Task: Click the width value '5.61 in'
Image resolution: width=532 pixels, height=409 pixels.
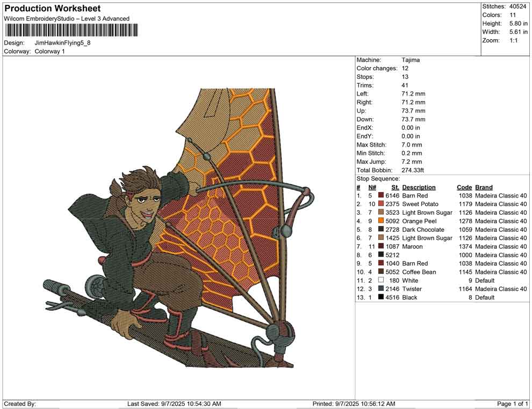Action: pyautogui.click(x=519, y=32)
